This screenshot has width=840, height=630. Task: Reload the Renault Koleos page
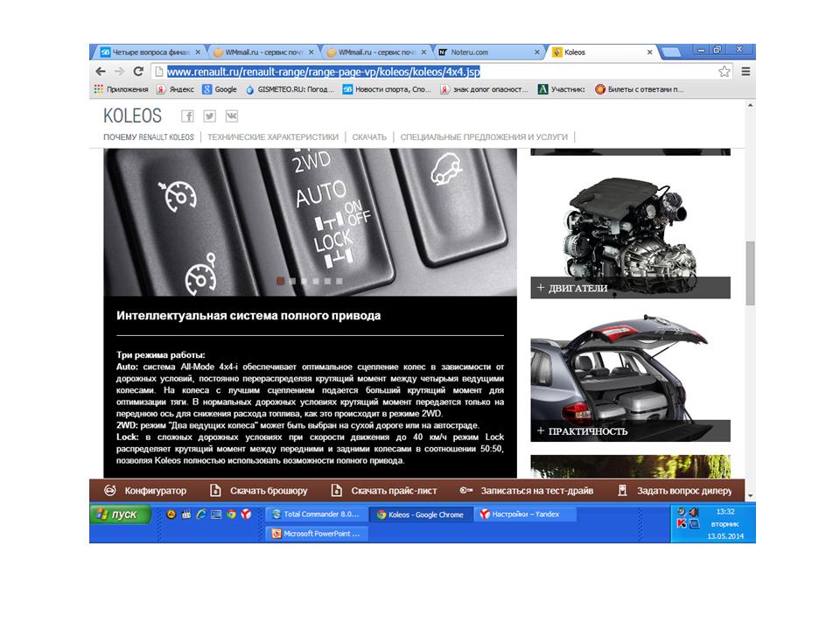click(138, 71)
